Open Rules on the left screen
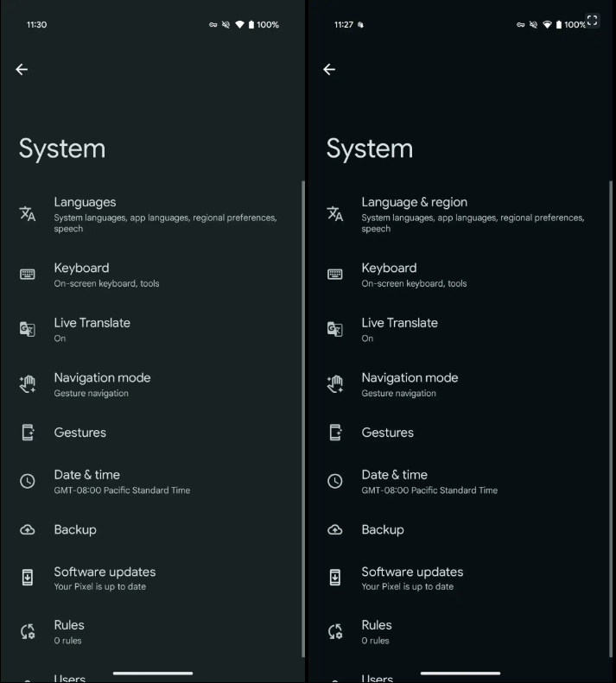This screenshot has width=616, height=683. [151, 631]
